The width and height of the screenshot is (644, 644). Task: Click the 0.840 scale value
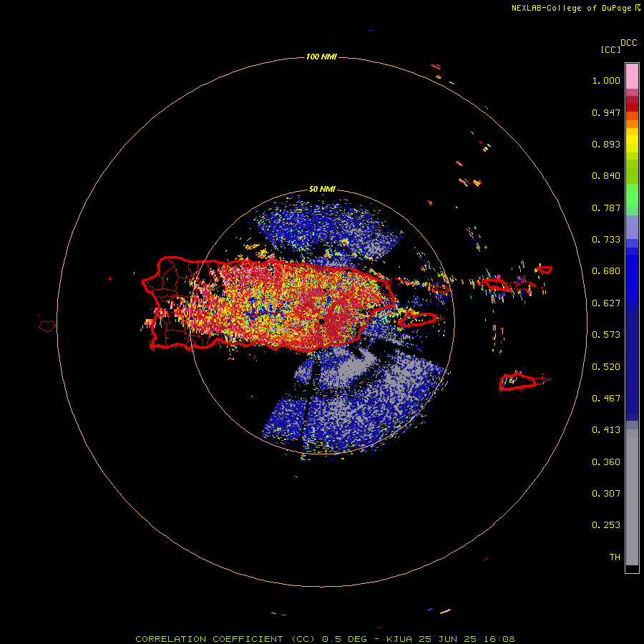point(606,176)
